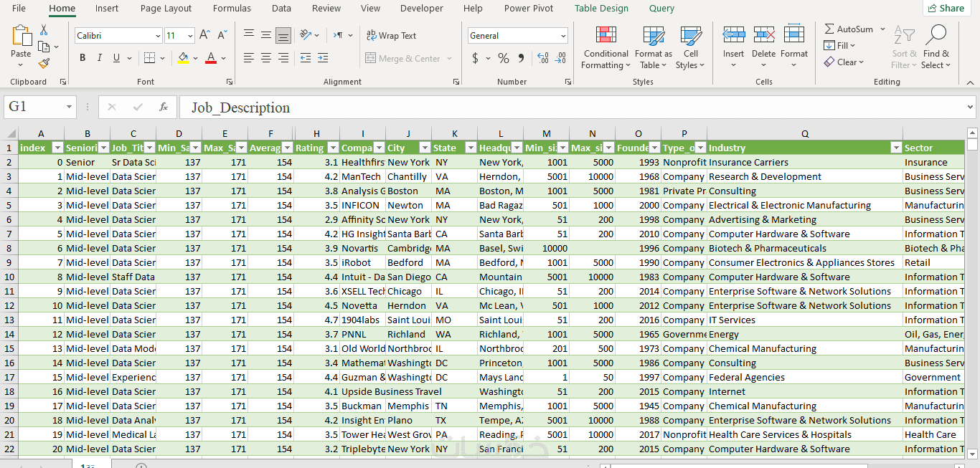Click the Insert cells icon

(733, 34)
